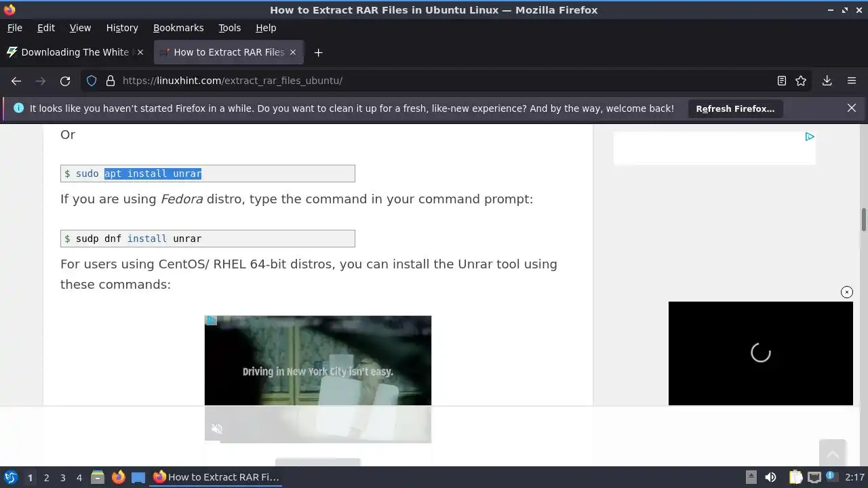This screenshot has width=868, height=488.
Task: Go back to the previous page
Action: (x=16, y=81)
